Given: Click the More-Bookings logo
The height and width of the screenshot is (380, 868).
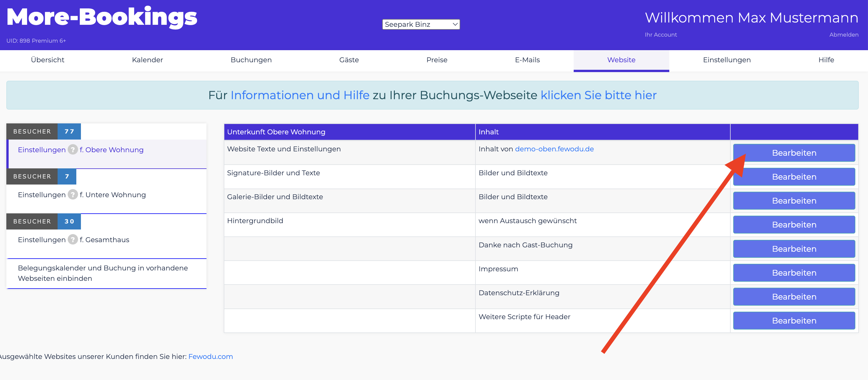Looking at the screenshot, I should pos(102,17).
